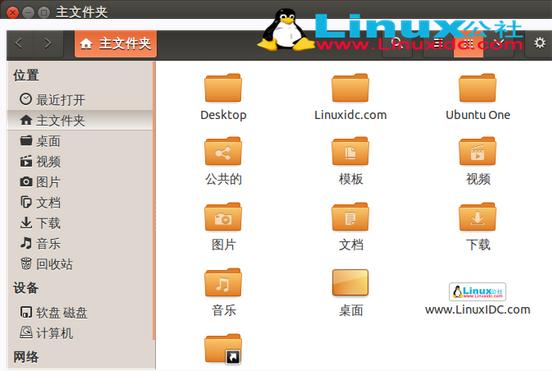Select the Desktop folder in main pane
This screenshot has width=552, height=371.
223,97
